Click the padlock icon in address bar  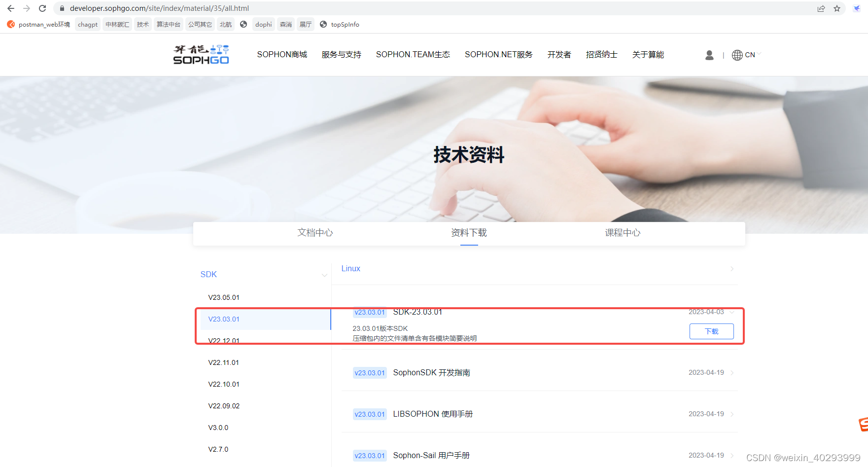[x=62, y=8]
